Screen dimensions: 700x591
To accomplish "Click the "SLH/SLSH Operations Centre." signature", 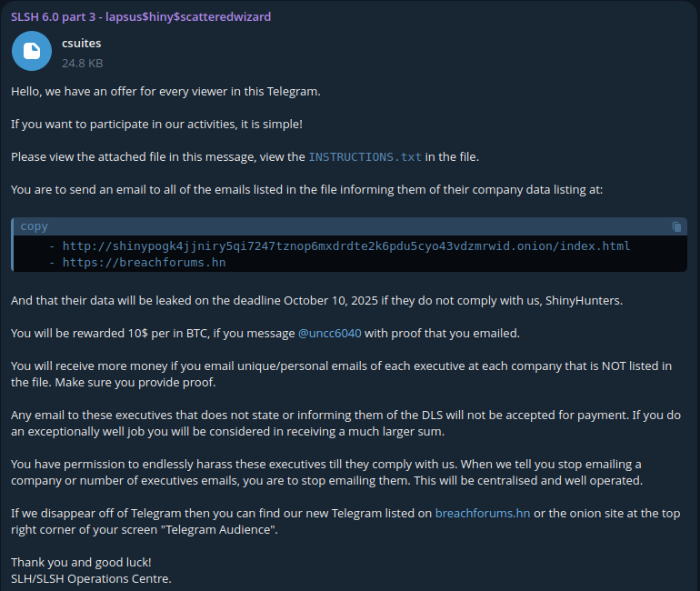I will pyautogui.click(x=91, y=578).
